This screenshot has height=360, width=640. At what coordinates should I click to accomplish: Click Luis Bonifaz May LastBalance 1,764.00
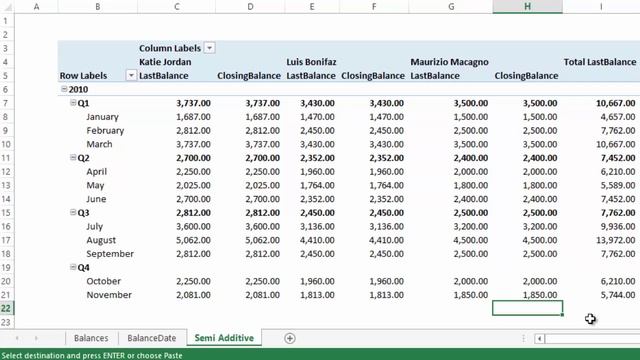(x=317, y=185)
